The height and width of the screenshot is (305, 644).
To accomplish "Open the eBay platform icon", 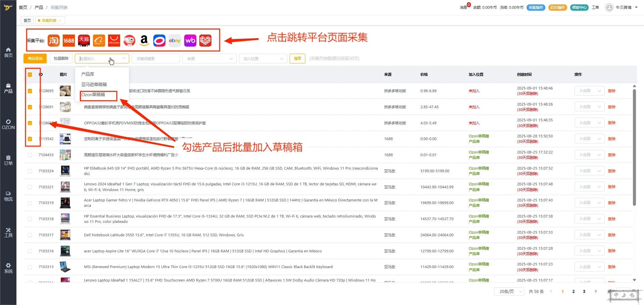I will point(175,41).
